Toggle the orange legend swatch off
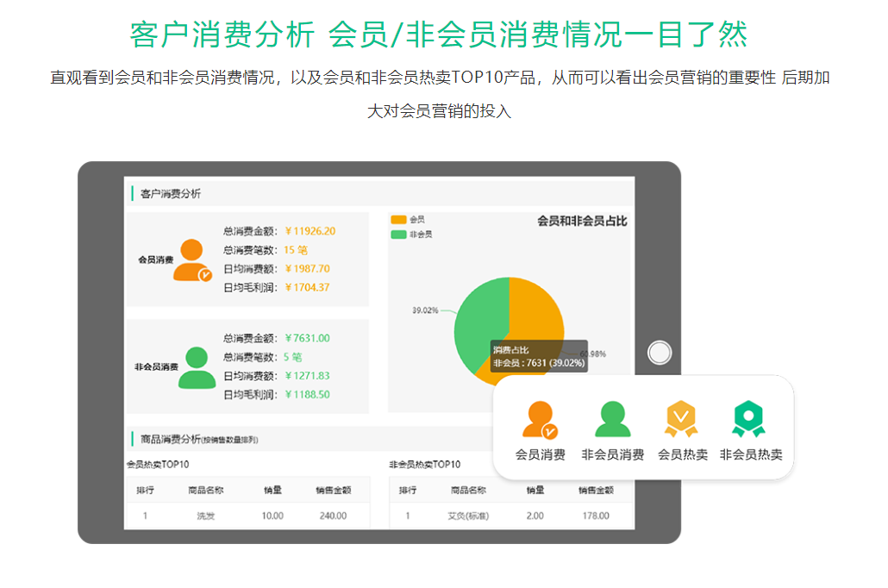Image resolution: width=888 pixels, height=588 pixels. (x=397, y=218)
